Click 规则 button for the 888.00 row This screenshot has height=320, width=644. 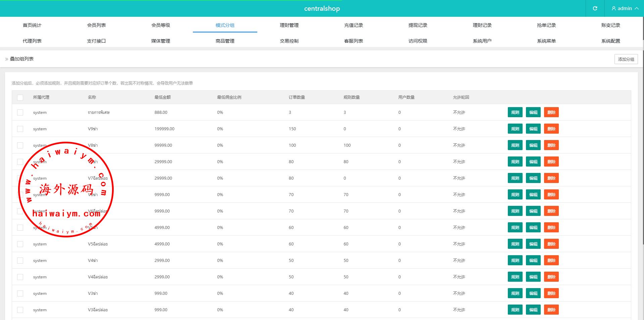point(515,112)
